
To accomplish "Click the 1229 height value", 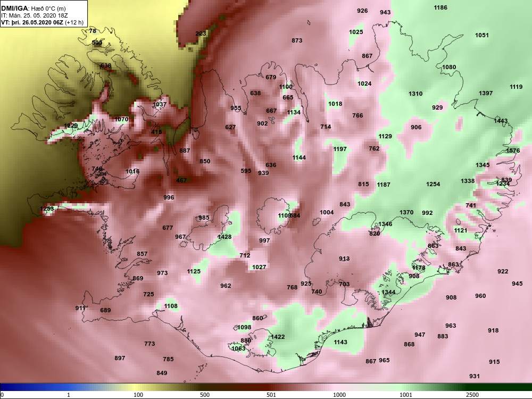I will click(x=71, y=126).
